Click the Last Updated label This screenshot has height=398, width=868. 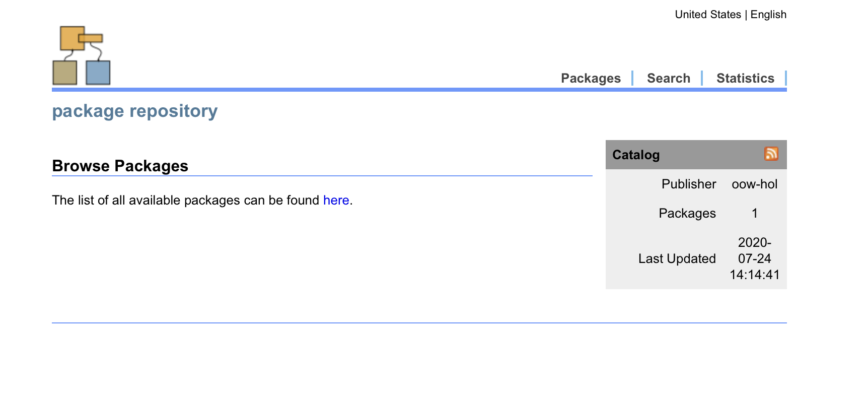click(677, 259)
